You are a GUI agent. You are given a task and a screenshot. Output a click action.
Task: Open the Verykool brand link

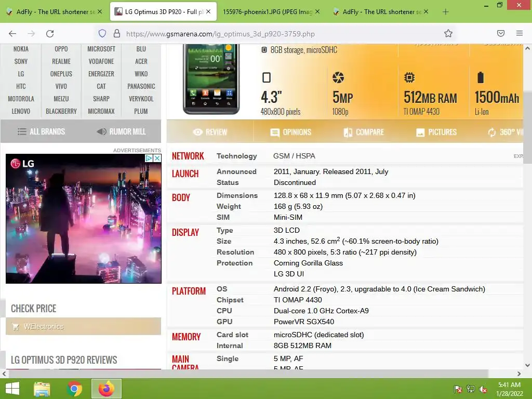point(141,99)
